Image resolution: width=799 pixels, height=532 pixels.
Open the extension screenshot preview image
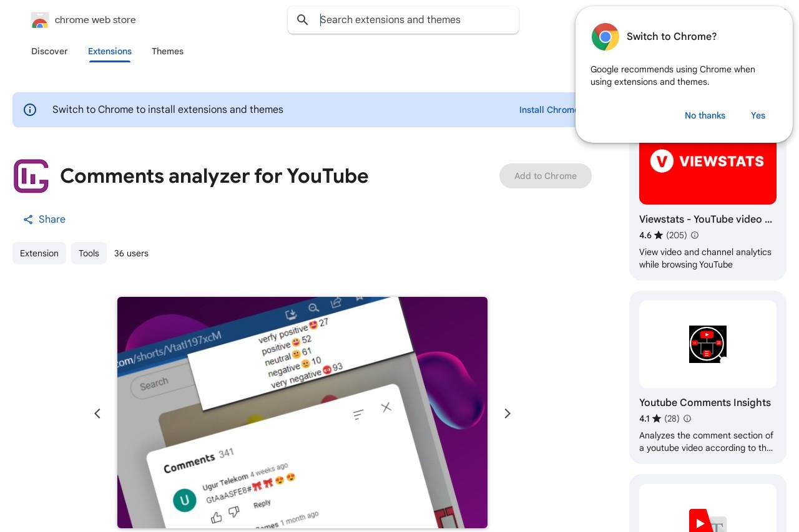[302, 412]
